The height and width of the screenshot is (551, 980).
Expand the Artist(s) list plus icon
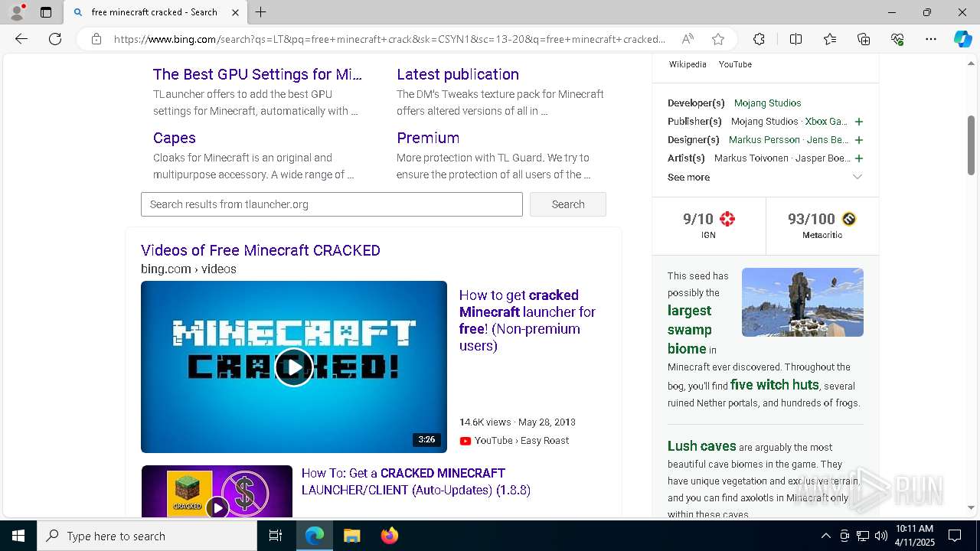[859, 158]
